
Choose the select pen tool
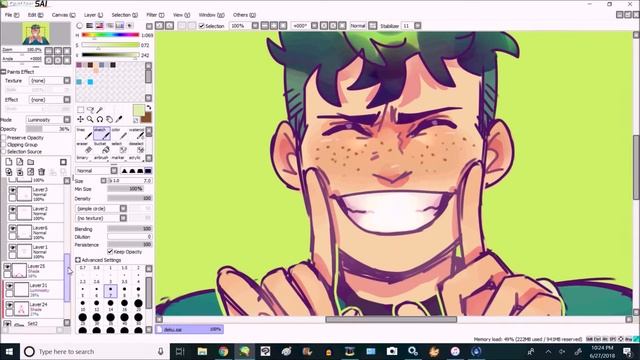pos(119,148)
